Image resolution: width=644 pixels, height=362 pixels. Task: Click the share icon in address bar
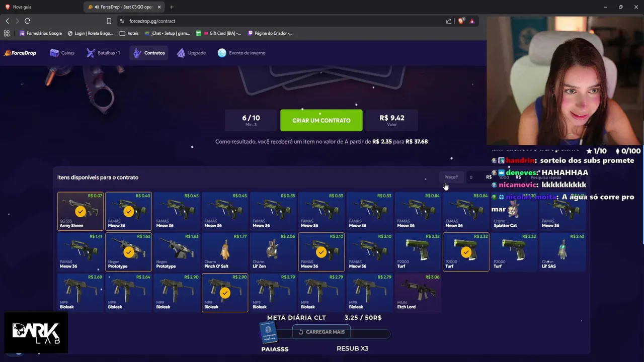[x=448, y=21]
